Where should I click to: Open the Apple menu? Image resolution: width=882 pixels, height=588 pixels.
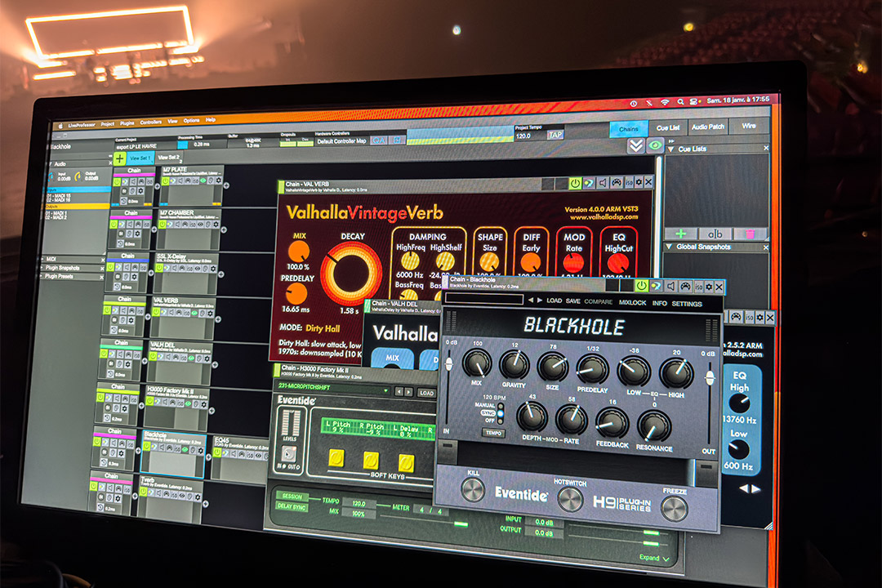click(x=60, y=126)
